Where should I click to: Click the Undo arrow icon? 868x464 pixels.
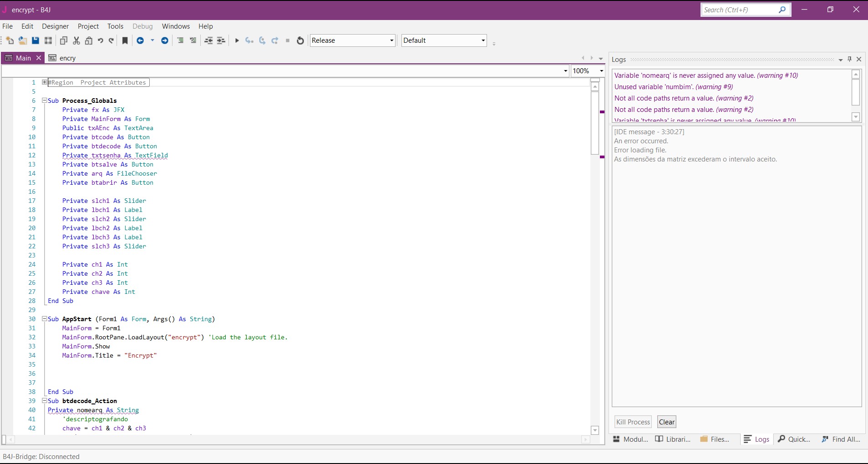(101, 40)
